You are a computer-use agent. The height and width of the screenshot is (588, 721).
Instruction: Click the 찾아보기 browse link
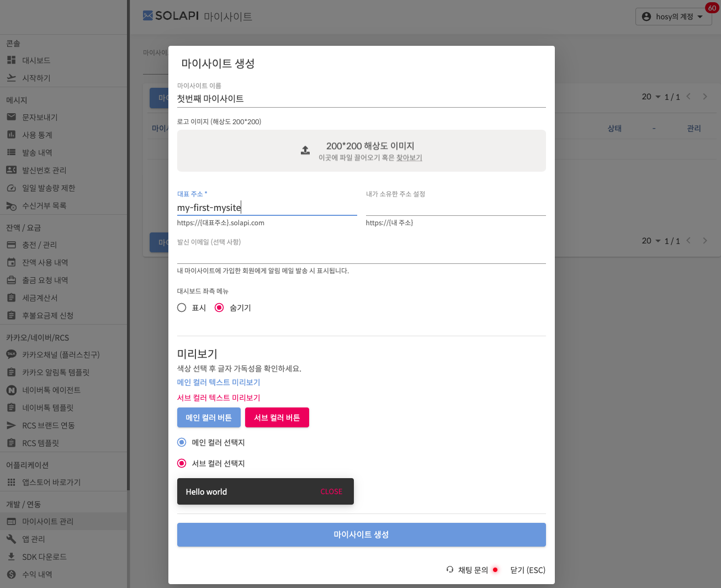pyautogui.click(x=409, y=158)
